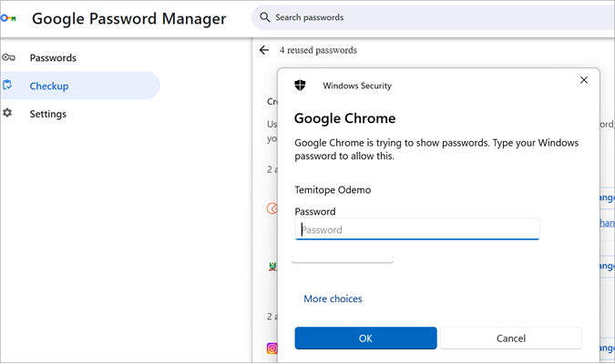Click the 'Temitope Odemo' account name

tap(333, 190)
